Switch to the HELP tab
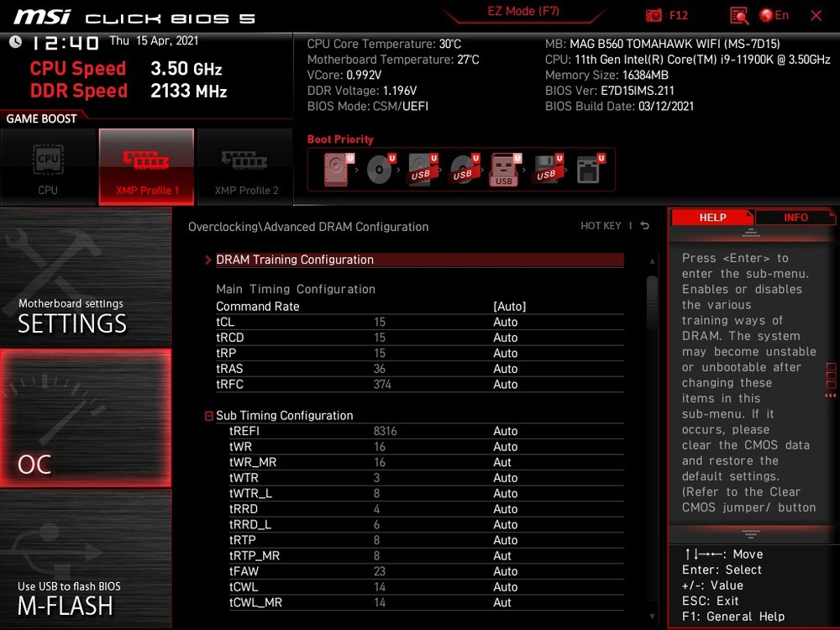The image size is (840, 630). coord(712,218)
